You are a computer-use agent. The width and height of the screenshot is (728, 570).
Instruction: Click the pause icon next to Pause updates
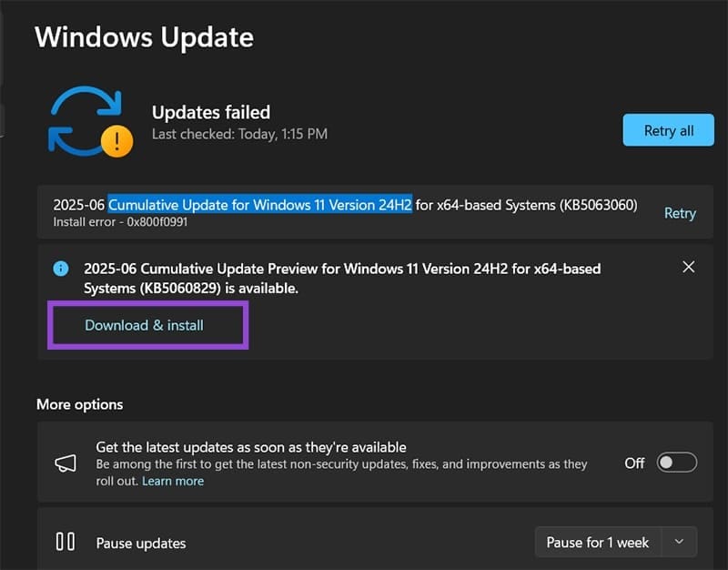66,542
